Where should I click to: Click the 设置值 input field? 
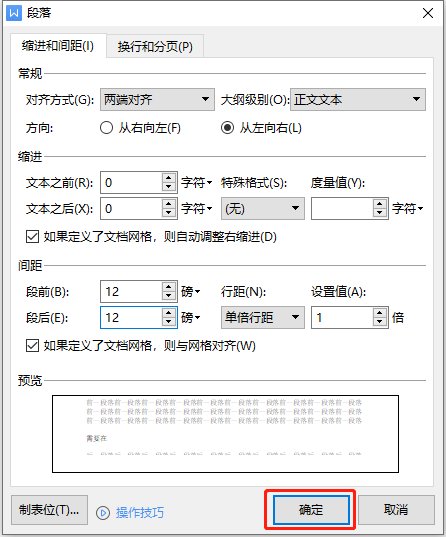tap(342, 317)
